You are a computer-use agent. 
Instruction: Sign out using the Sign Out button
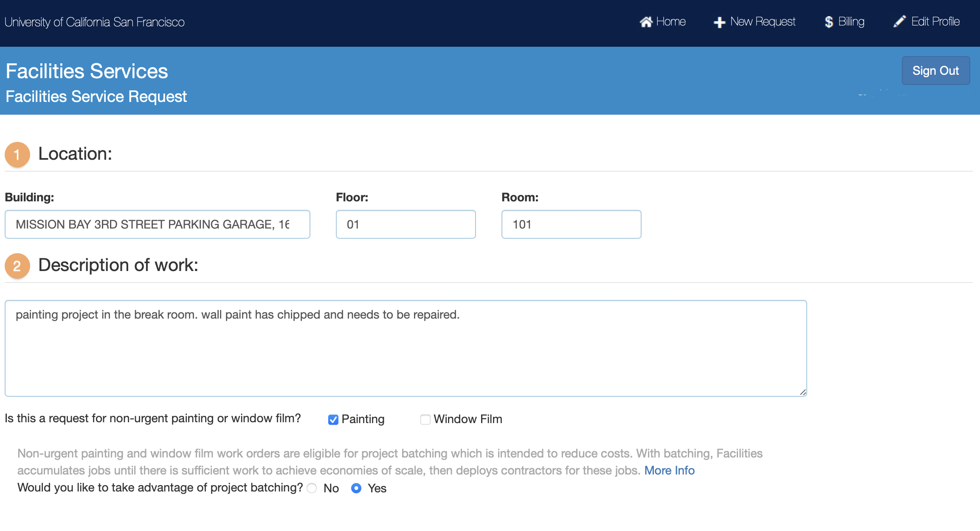(935, 71)
